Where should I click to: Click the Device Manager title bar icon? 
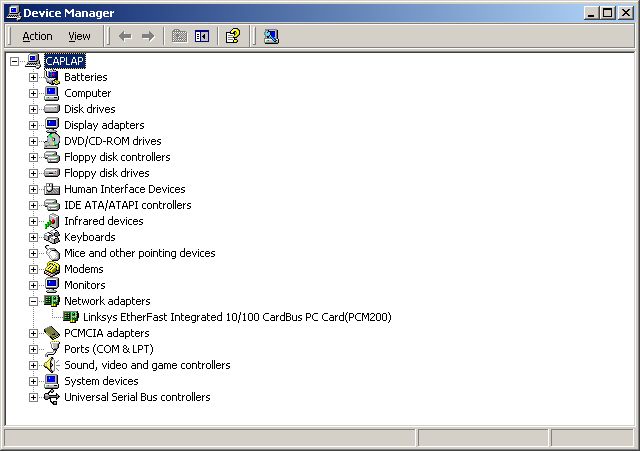tap(13, 13)
